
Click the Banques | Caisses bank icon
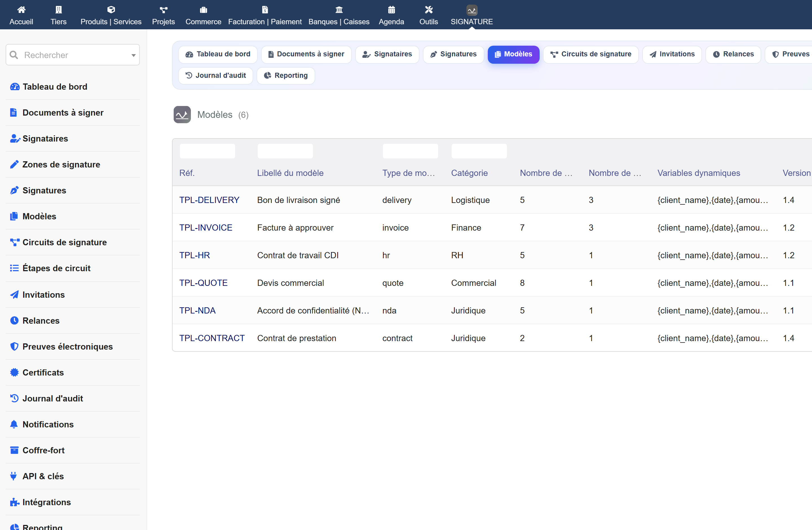339,10
